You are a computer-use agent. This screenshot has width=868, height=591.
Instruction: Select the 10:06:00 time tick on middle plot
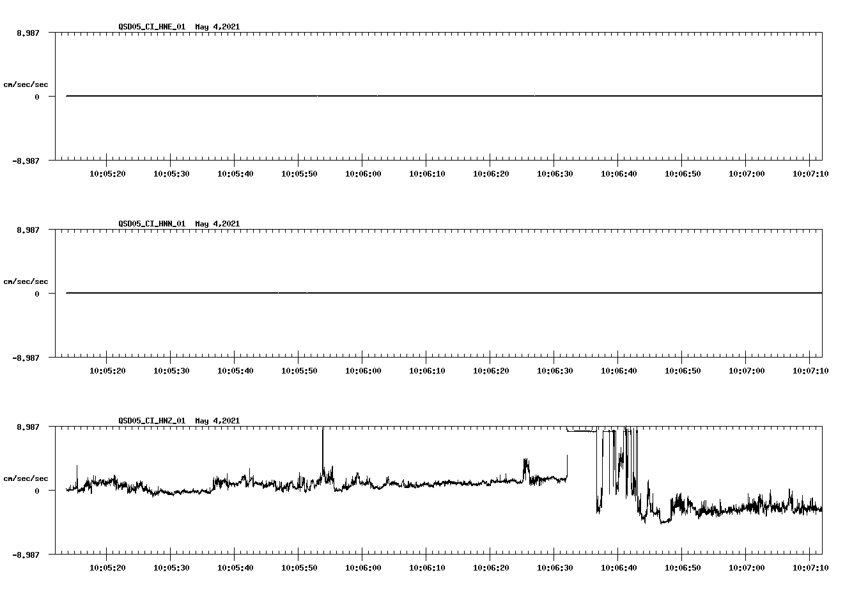click(363, 370)
